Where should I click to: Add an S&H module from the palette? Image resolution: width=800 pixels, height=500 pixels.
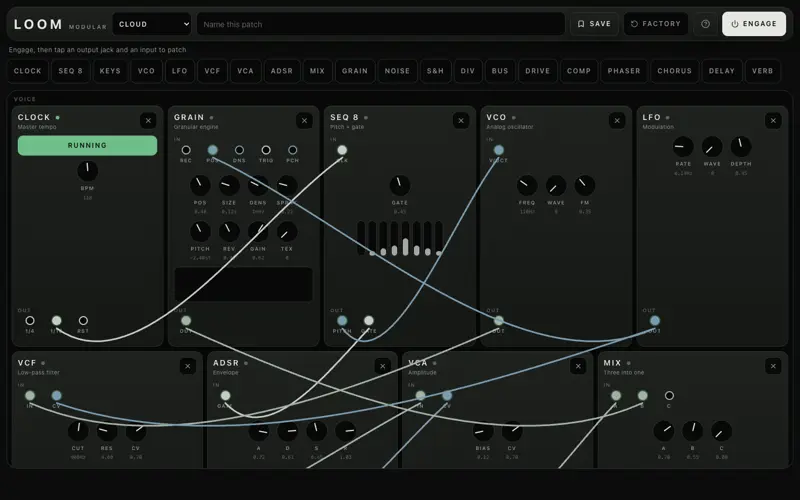[435, 71]
